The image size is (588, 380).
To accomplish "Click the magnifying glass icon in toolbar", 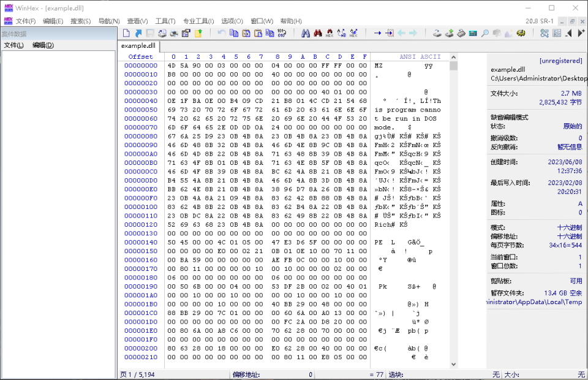I will click(485, 33).
